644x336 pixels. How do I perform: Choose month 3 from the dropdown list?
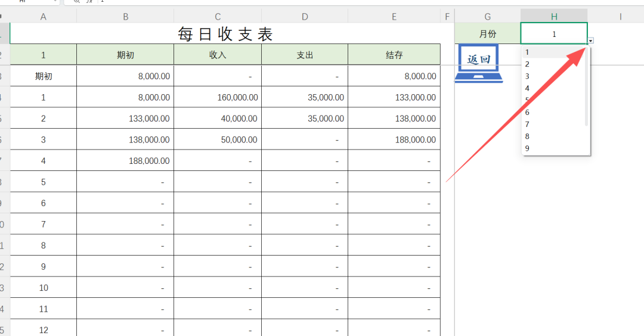coord(527,76)
